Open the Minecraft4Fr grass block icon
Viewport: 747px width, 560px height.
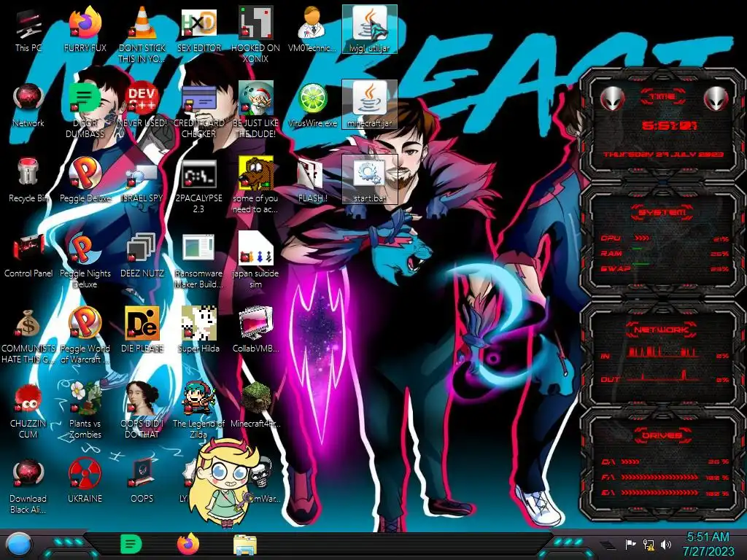(255, 405)
